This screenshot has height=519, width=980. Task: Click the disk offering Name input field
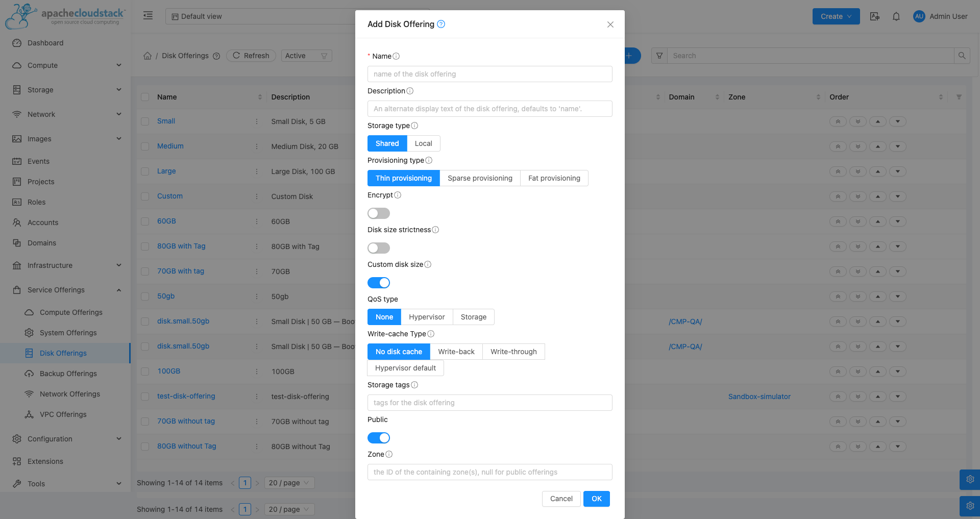pos(490,74)
